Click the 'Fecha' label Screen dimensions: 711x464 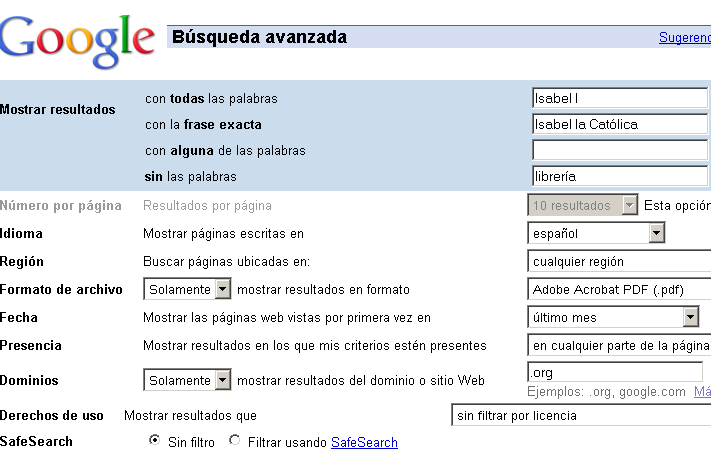(19, 317)
